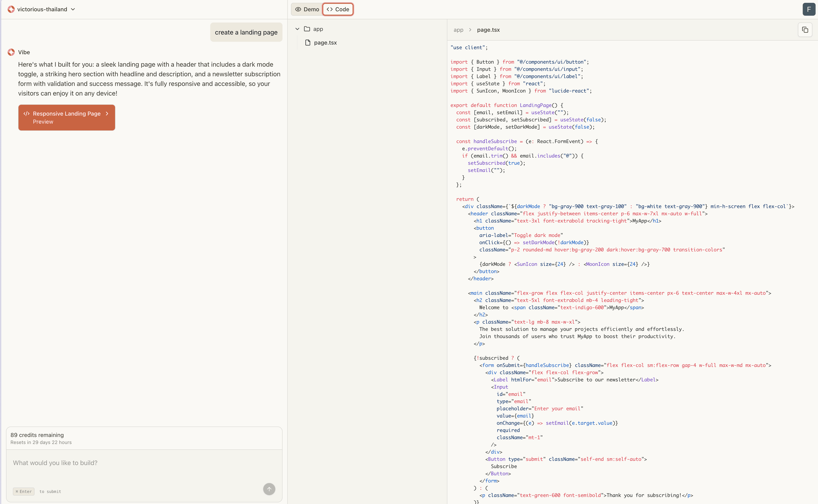Click the copy code icon

tap(805, 30)
